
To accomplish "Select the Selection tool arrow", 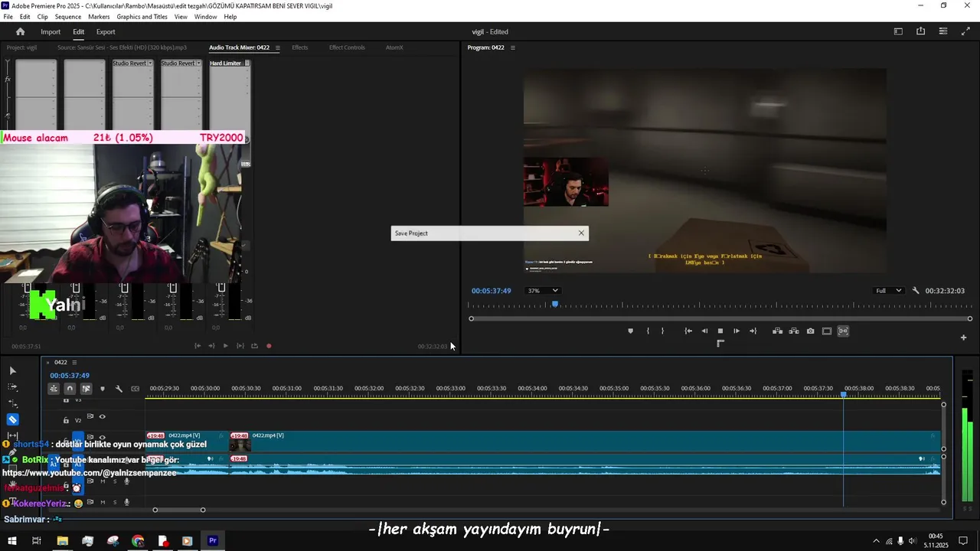I will [x=12, y=370].
